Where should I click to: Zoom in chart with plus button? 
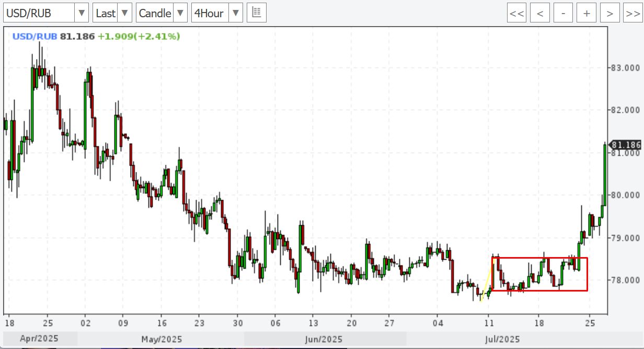tap(586, 13)
